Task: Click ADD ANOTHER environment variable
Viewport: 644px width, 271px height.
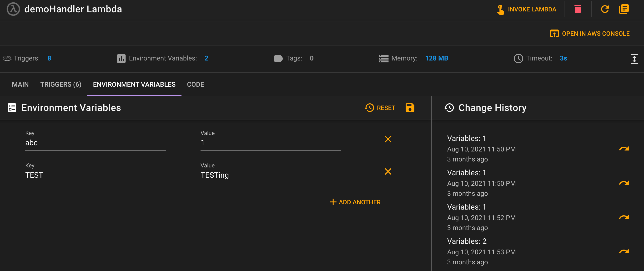Action: click(x=355, y=202)
